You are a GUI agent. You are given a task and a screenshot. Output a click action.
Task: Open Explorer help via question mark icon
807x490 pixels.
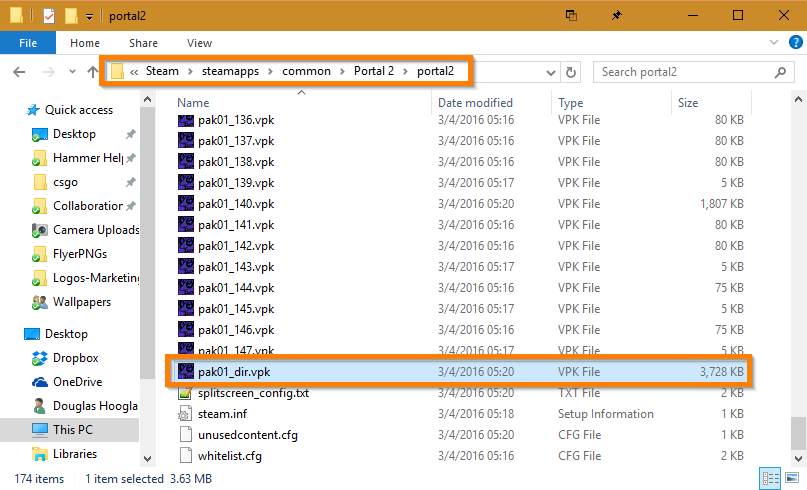click(x=796, y=42)
